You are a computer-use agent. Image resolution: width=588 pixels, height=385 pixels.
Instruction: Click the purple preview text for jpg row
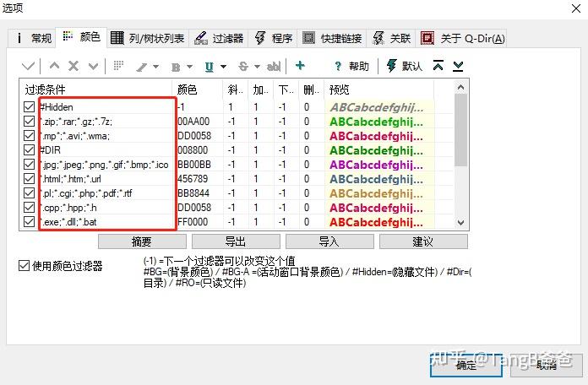point(377,165)
